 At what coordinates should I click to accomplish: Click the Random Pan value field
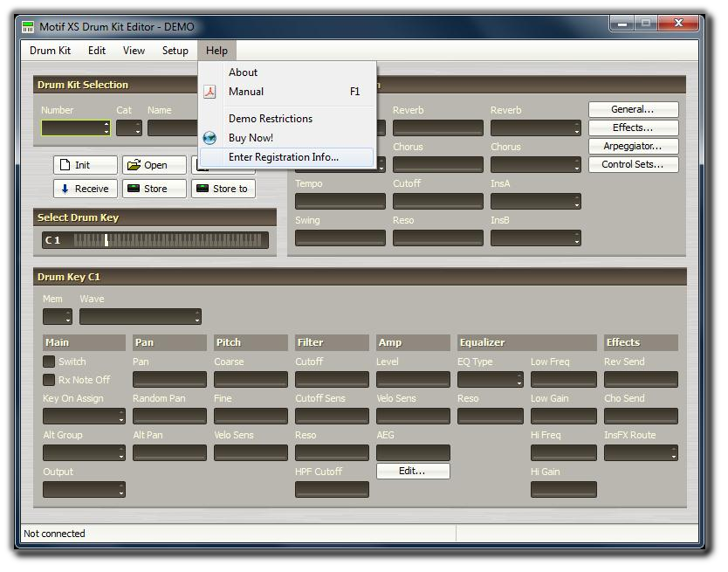[x=169, y=417]
